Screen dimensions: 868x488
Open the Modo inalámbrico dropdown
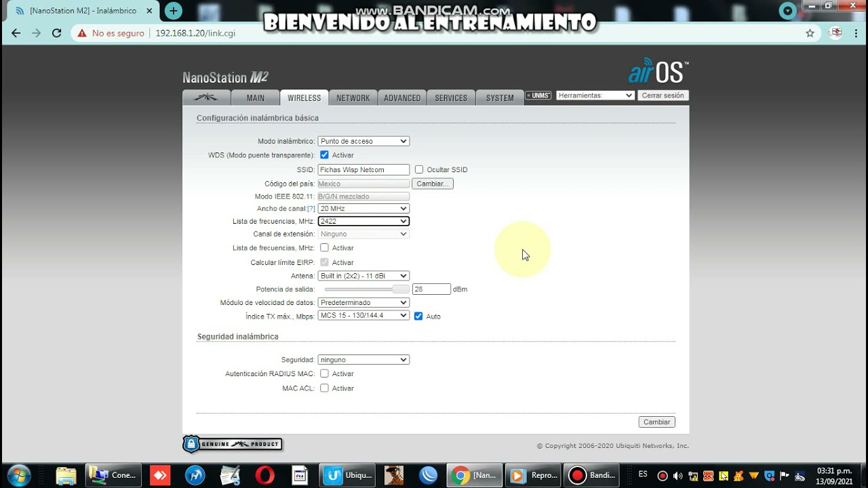[363, 141]
